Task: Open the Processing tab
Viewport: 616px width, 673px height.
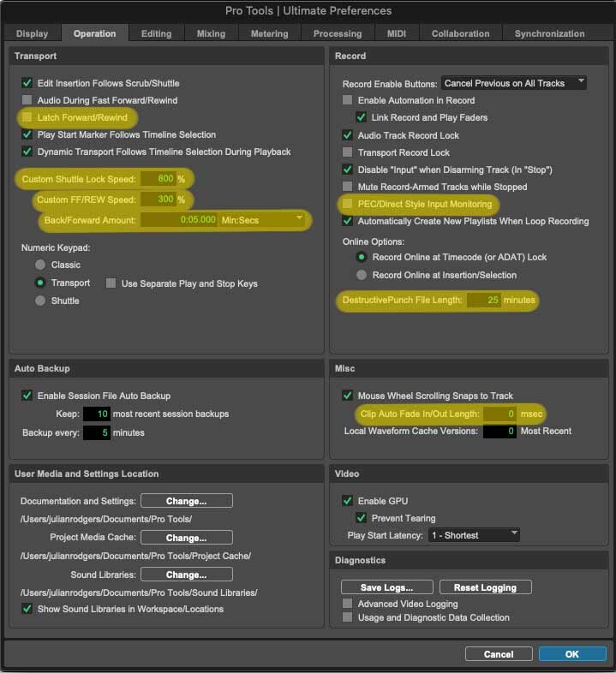Action: [x=338, y=33]
